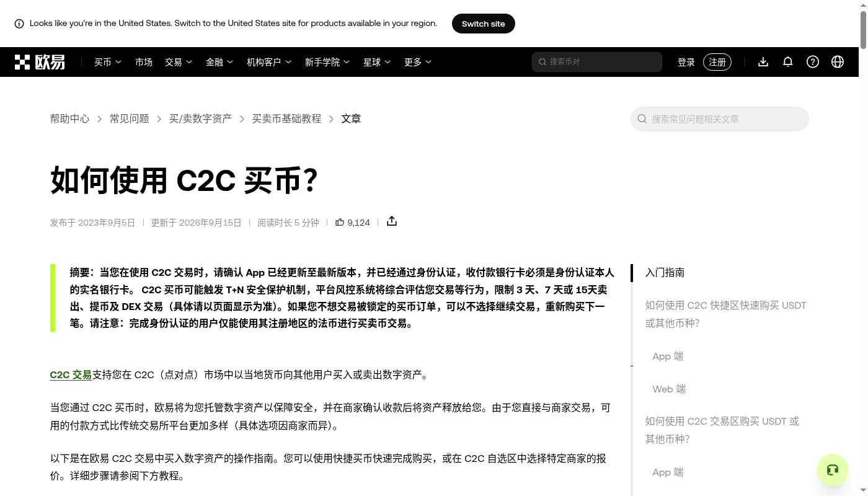The width and height of the screenshot is (868, 496).
Task: Click the thumbs-up like icon
Action: tap(340, 222)
